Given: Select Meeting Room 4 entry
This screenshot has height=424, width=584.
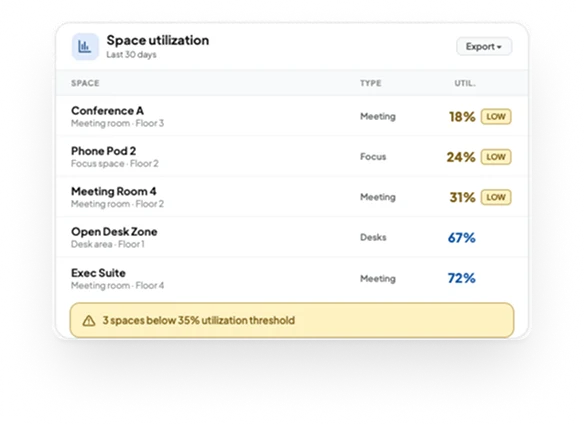Looking at the screenshot, I should [292, 197].
